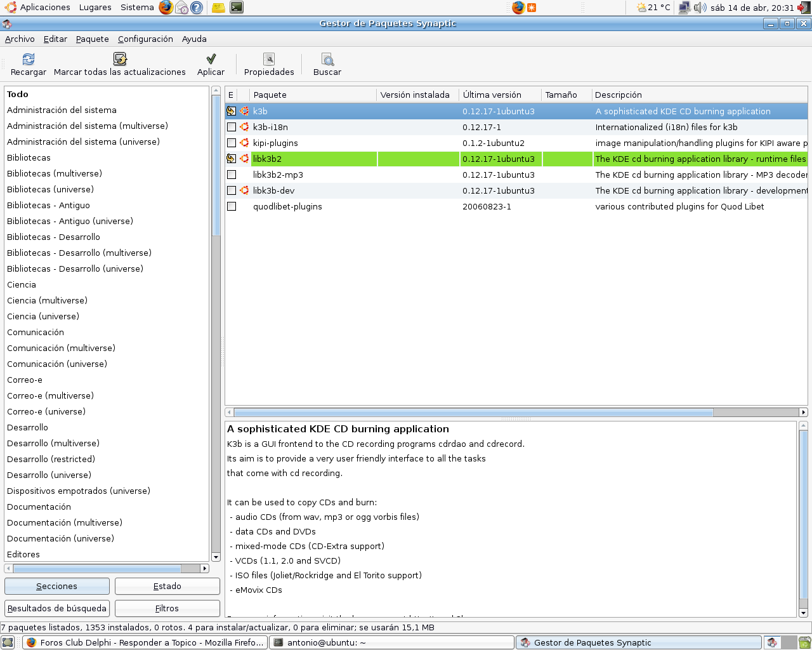This screenshot has height=650, width=812.
Task: Mark libk3b2-mp3 checkbox
Action: pos(232,175)
